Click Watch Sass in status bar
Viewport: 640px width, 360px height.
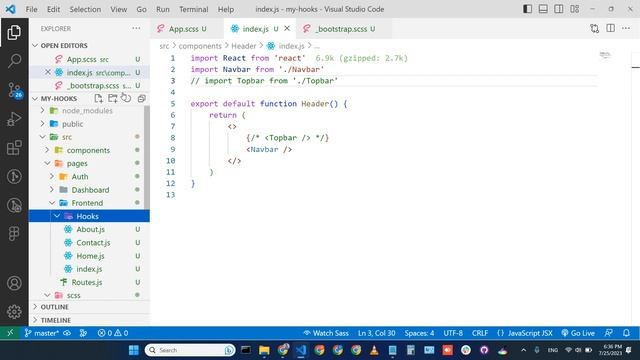click(326, 333)
